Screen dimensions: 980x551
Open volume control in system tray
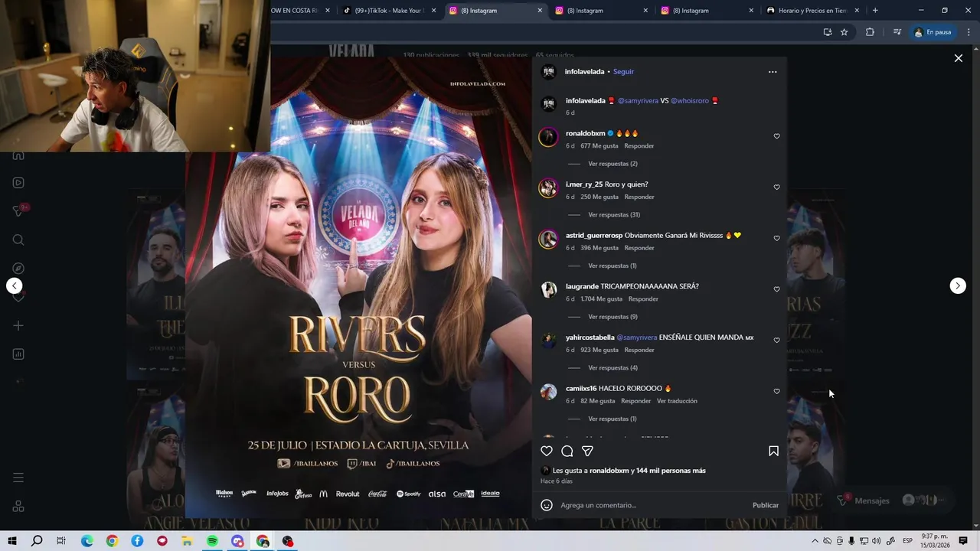coord(876,541)
